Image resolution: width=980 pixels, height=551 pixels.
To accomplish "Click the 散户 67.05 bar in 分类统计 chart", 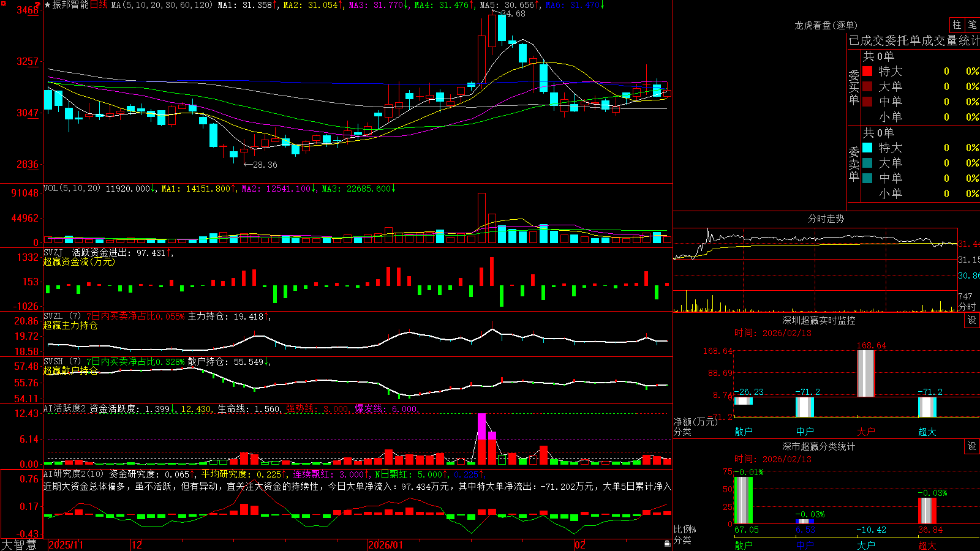I will pyautogui.click(x=744, y=500).
